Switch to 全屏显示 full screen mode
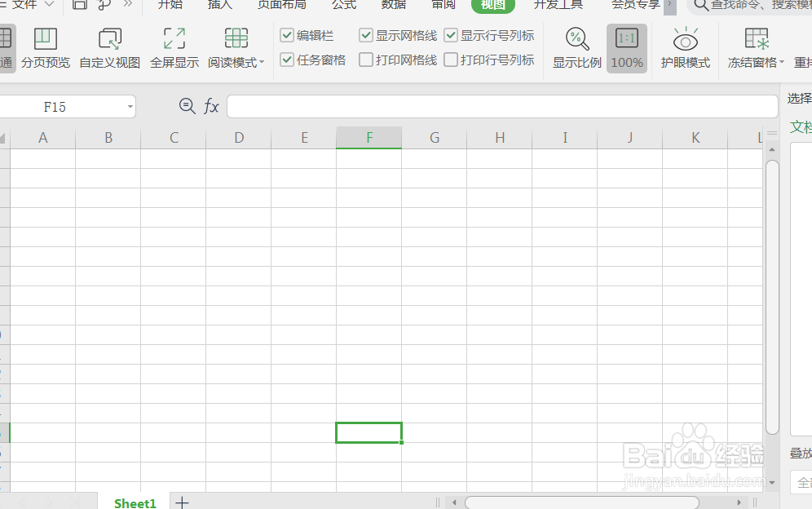This screenshot has height=509, width=812. click(174, 49)
